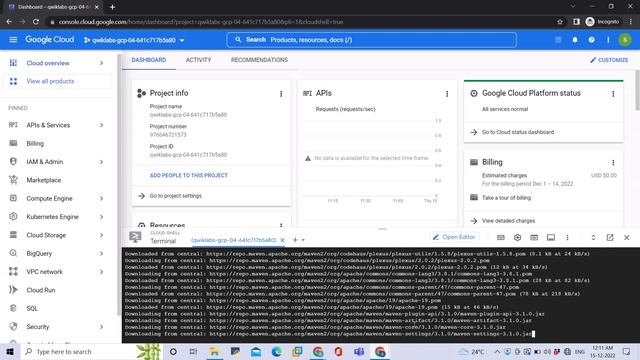Grab the Cloud Shell panel resize handle

[x=382, y=229]
